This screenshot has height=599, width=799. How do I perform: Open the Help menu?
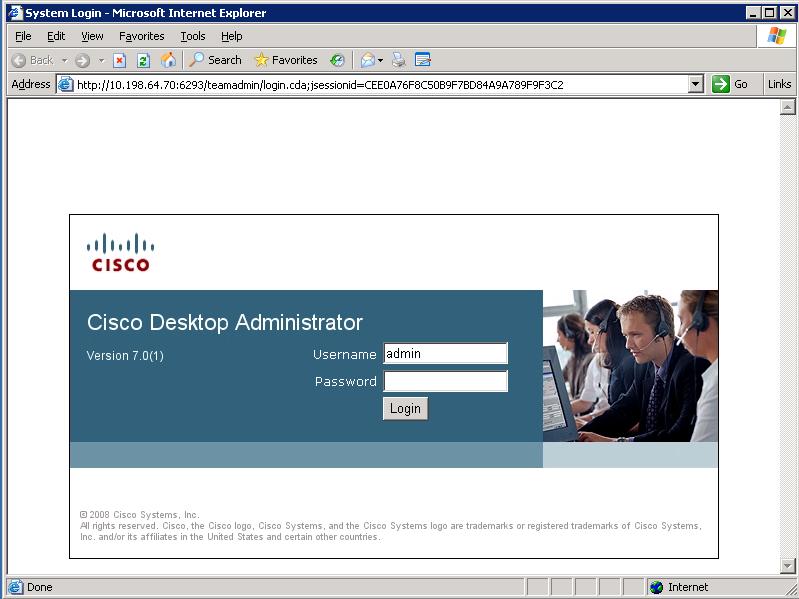click(231, 36)
